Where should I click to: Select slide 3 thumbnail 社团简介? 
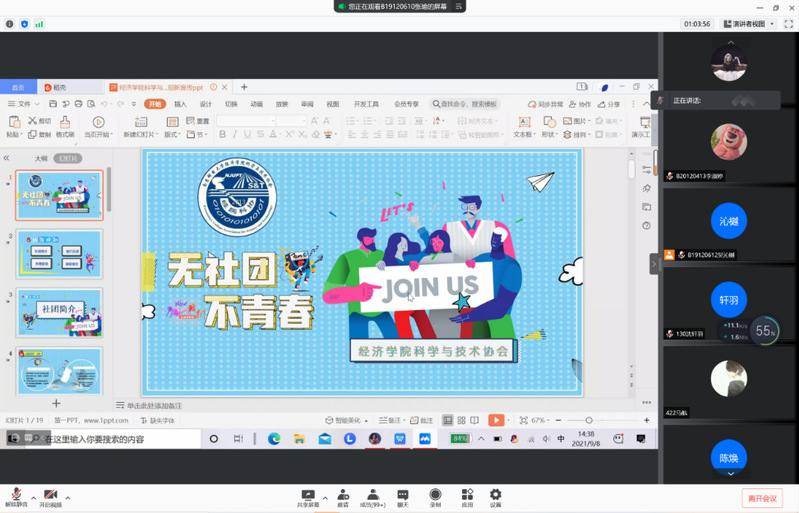click(60, 312)
